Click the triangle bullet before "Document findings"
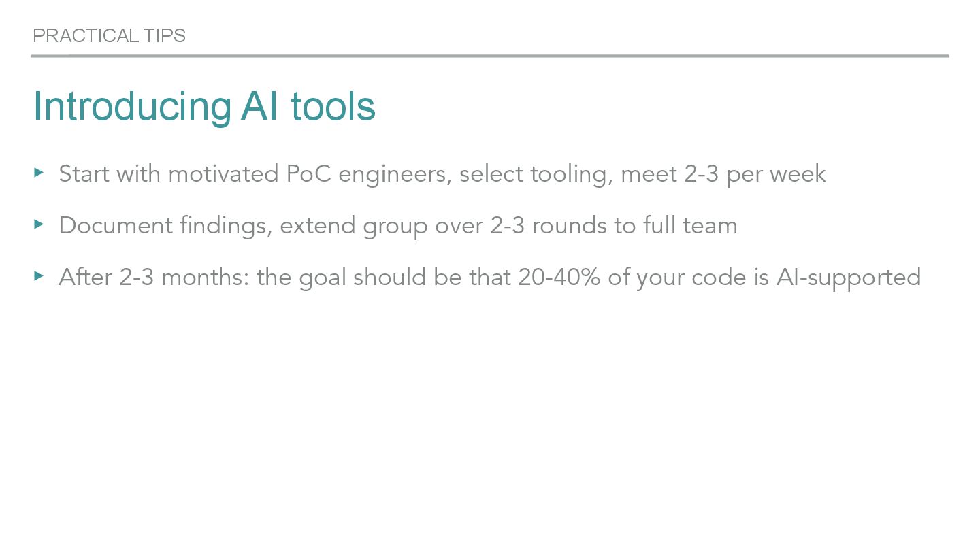Viewport: 980px width, 551px height. tap(39, 224)
